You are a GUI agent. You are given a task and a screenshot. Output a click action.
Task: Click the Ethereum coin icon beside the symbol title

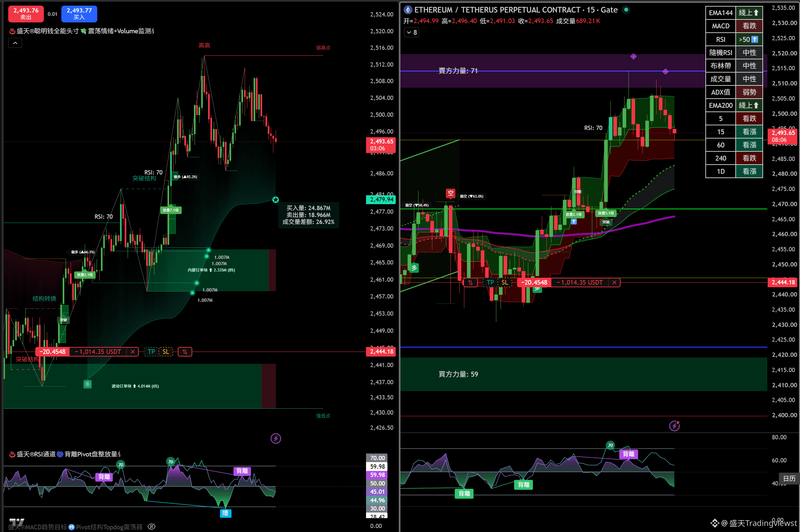point(408,10)
